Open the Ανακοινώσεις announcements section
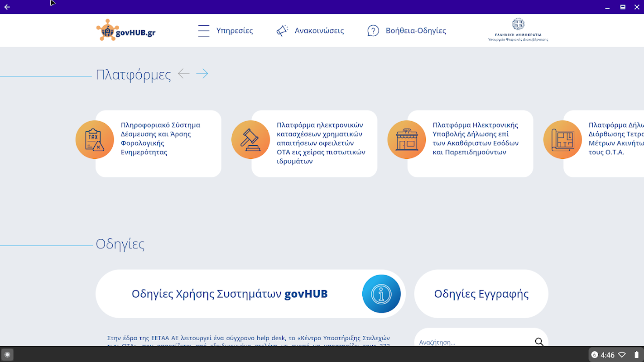644x362 pixels. click(310, 31)
